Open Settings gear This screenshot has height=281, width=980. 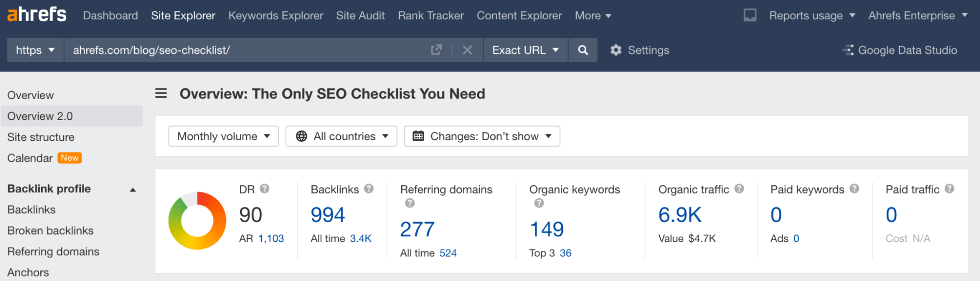click(x=639, y=50)
